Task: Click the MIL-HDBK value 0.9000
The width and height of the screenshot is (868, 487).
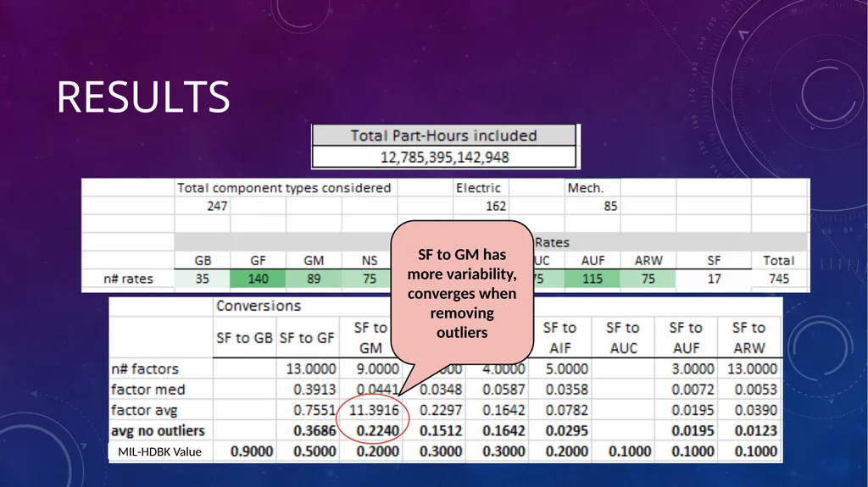Action: (x=251, y=451)
